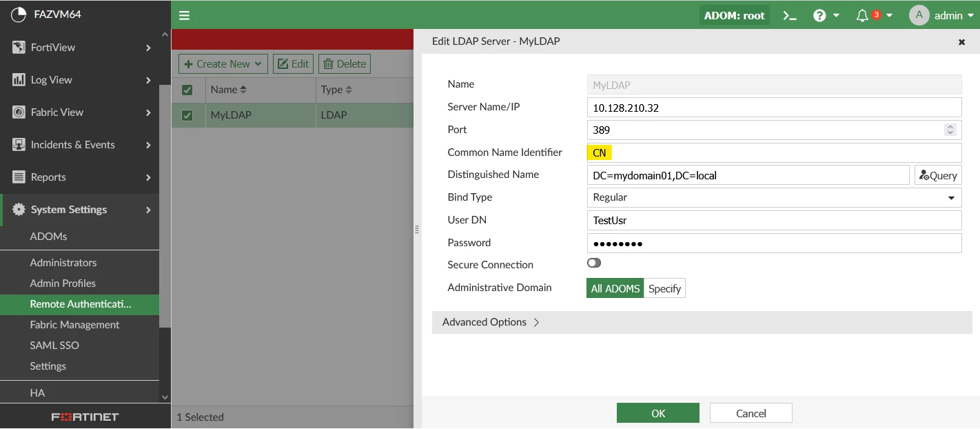Click the OK button
Screen dimensions: 980x429
tap(658, 413)
